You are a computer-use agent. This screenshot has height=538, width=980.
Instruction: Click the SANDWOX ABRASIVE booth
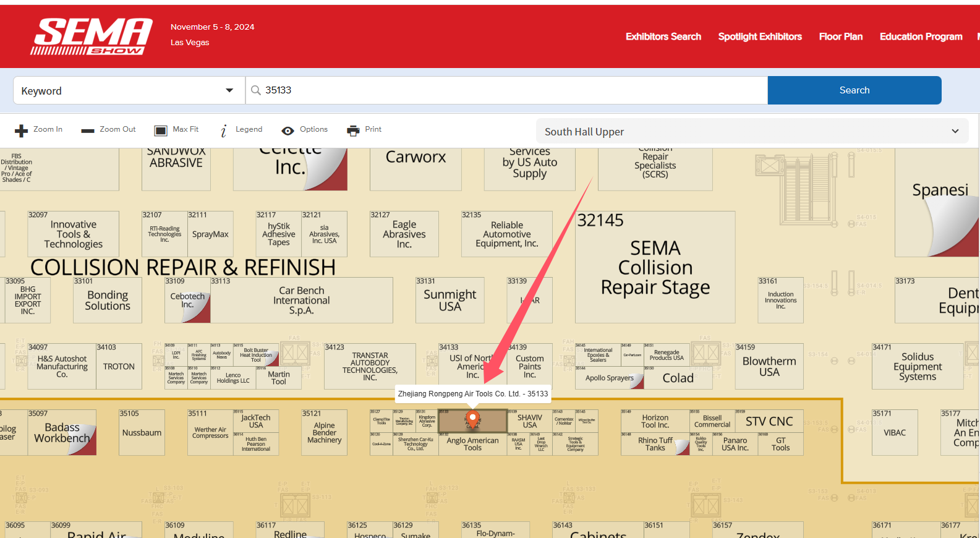point(176,168)
